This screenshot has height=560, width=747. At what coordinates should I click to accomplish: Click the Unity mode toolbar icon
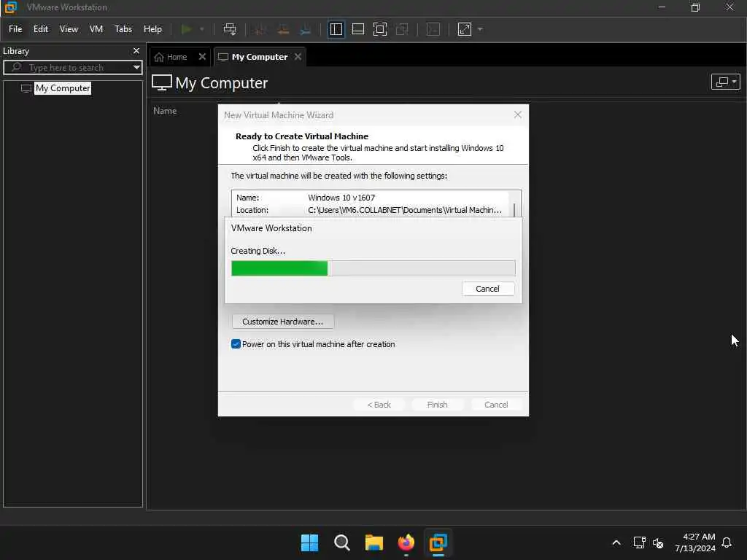(402, 29)
